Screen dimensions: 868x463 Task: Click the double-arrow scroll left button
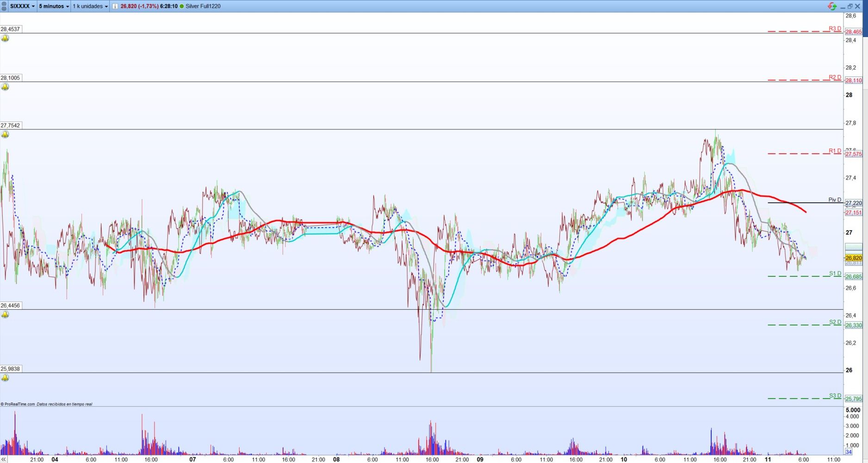(4, 459)
